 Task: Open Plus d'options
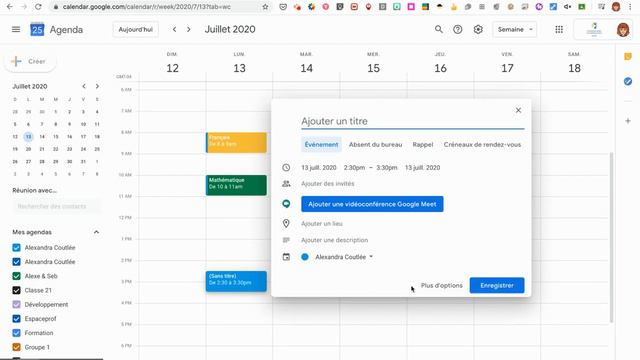442,285
